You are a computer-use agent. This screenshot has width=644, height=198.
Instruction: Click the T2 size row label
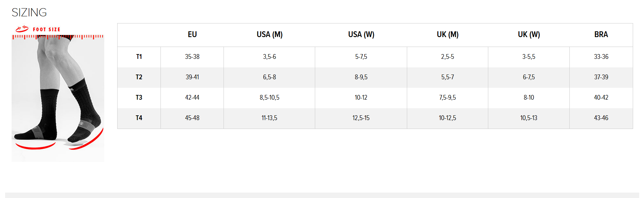coord(139,77)
